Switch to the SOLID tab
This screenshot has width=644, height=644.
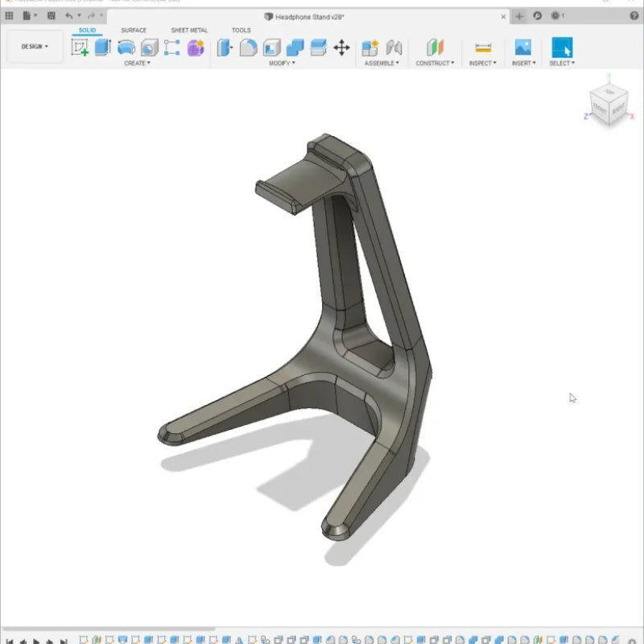(87, 31)
